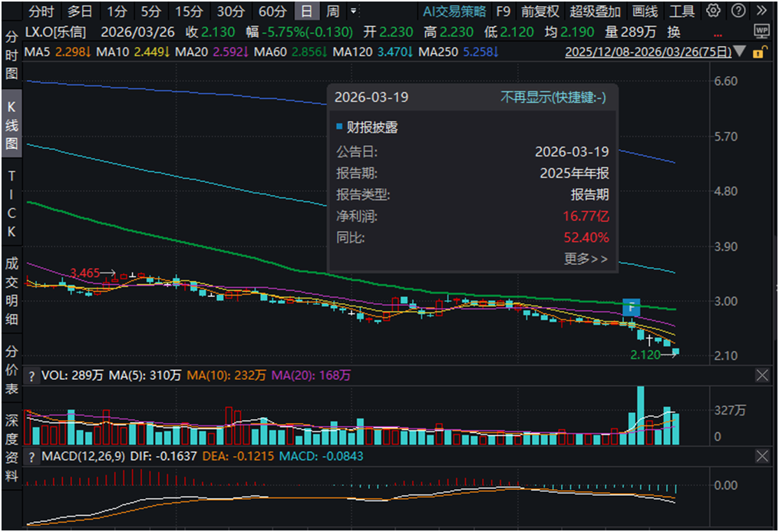Toggle the yellow date range lock icon

click(759, 52)
